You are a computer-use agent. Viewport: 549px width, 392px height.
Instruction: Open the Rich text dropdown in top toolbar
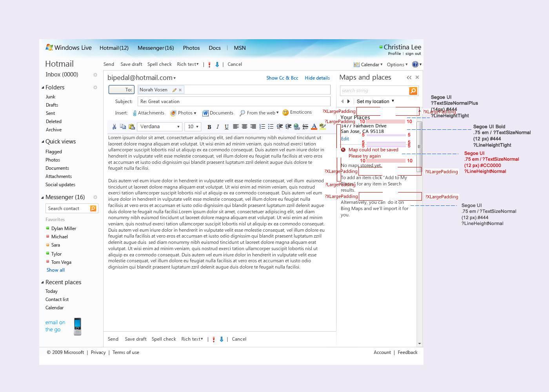click(x=188, y=64)
